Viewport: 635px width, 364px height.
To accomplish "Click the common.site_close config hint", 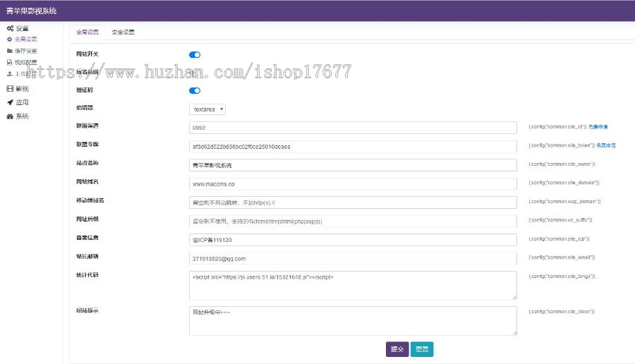I will [x=562, y=311].
